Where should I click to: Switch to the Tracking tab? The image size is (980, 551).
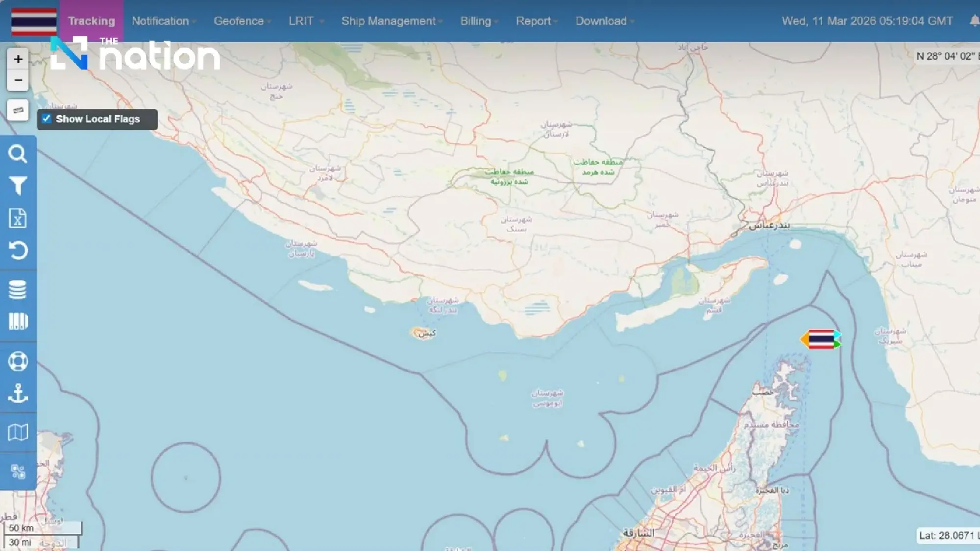coord(91,21)
